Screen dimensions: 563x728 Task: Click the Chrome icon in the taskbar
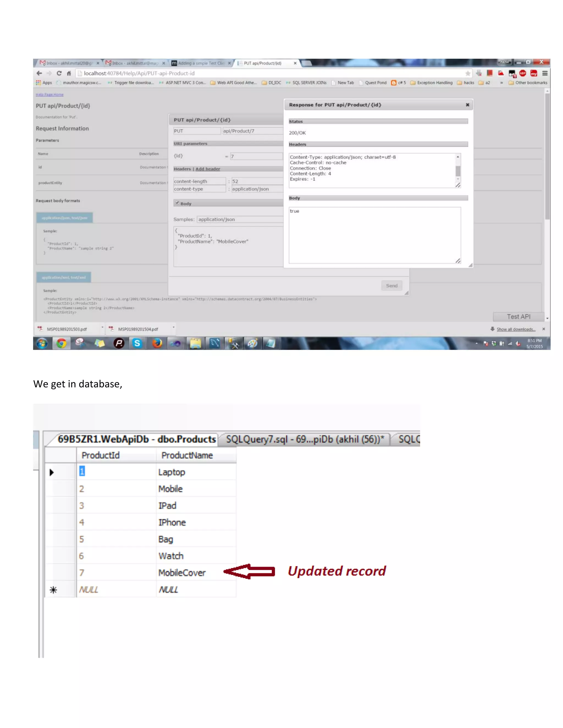click(61, 343)
